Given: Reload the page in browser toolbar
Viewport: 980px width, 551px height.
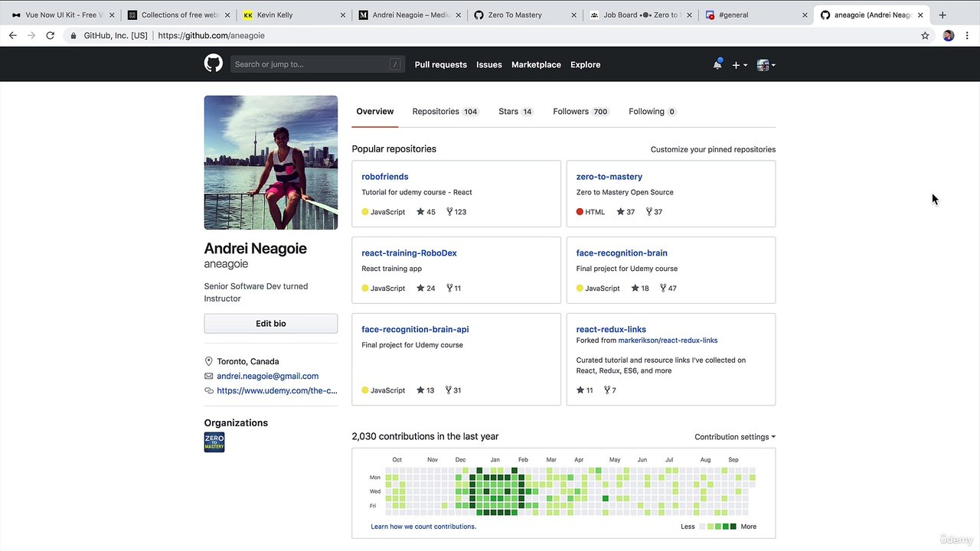Looking at the screenshot, I should click(51, 35).
